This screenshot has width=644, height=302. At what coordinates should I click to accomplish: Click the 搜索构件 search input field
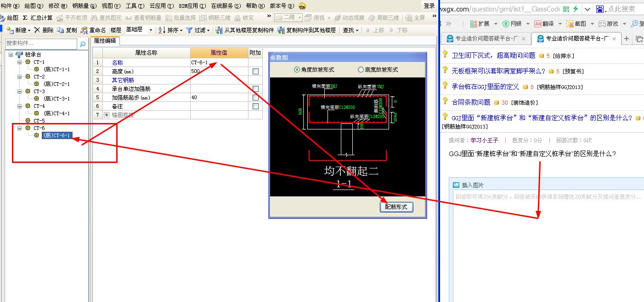(x=41, y=44)
